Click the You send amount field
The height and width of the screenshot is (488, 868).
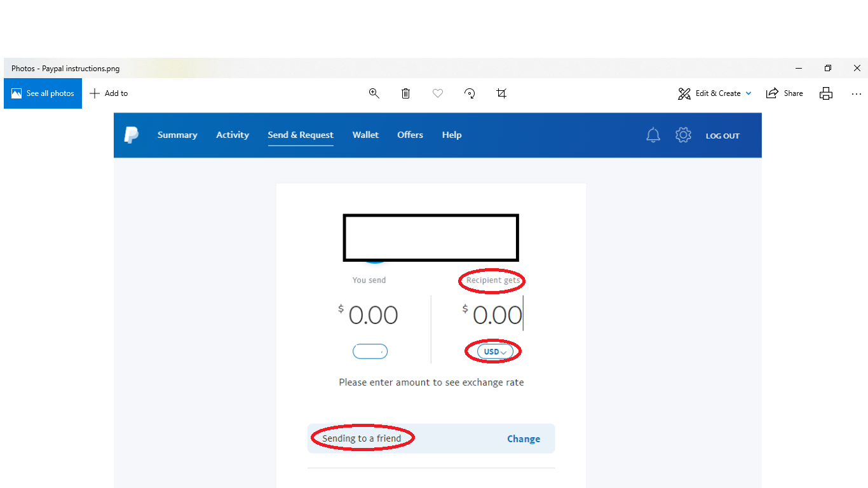click(369, 315)
